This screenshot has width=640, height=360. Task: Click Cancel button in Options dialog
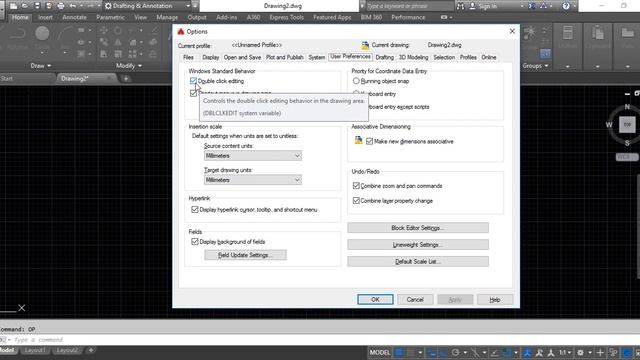(x=415, y=299)
